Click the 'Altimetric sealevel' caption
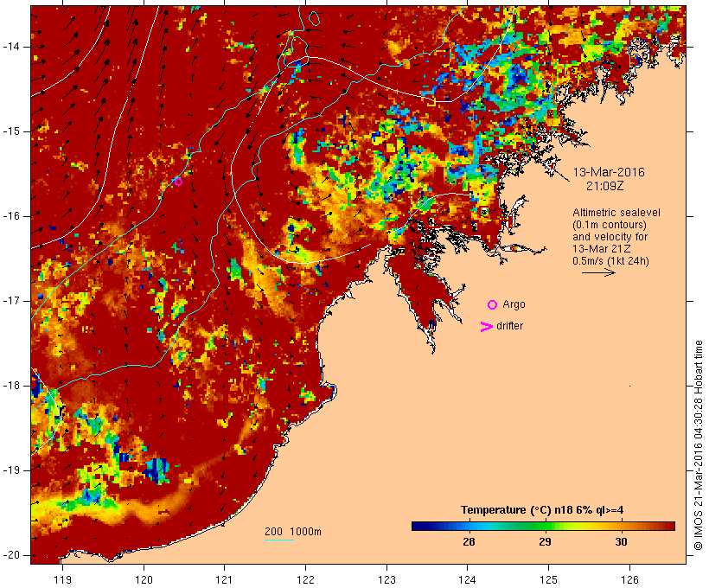This screenshot has width=709, height=588. click(x=616, y=213)
